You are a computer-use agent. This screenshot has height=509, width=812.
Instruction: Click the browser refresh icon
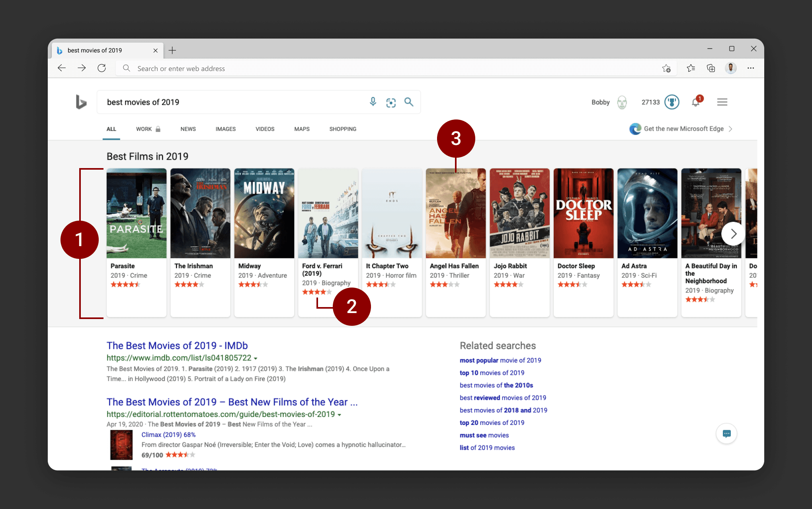(101, 68)
